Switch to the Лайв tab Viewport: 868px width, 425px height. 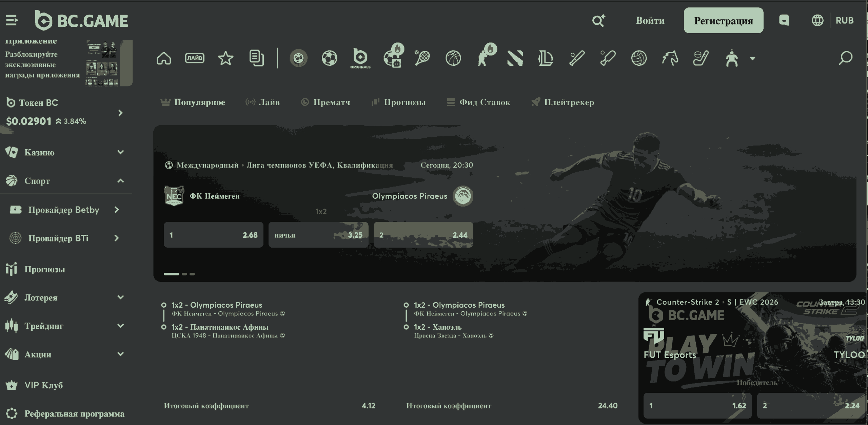coord(262,102)
